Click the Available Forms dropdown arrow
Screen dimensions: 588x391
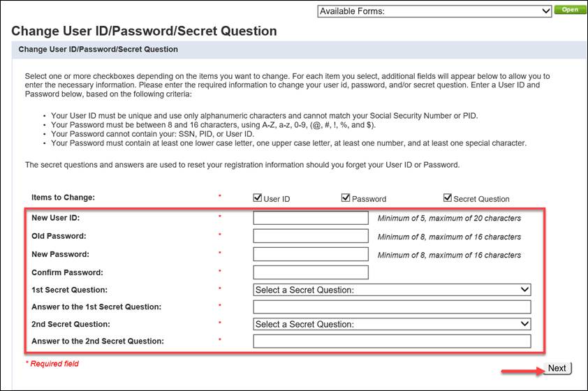tap(546, 11)
